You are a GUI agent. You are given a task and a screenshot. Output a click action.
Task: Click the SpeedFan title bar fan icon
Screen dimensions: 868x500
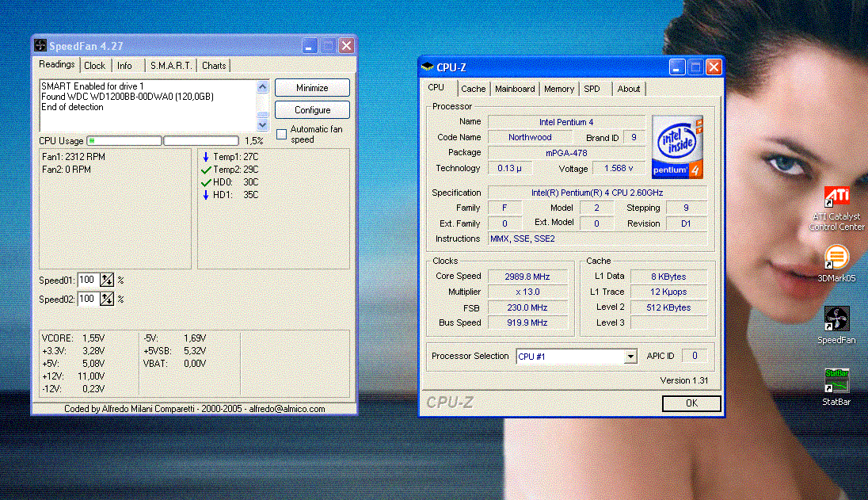(40, 45)
